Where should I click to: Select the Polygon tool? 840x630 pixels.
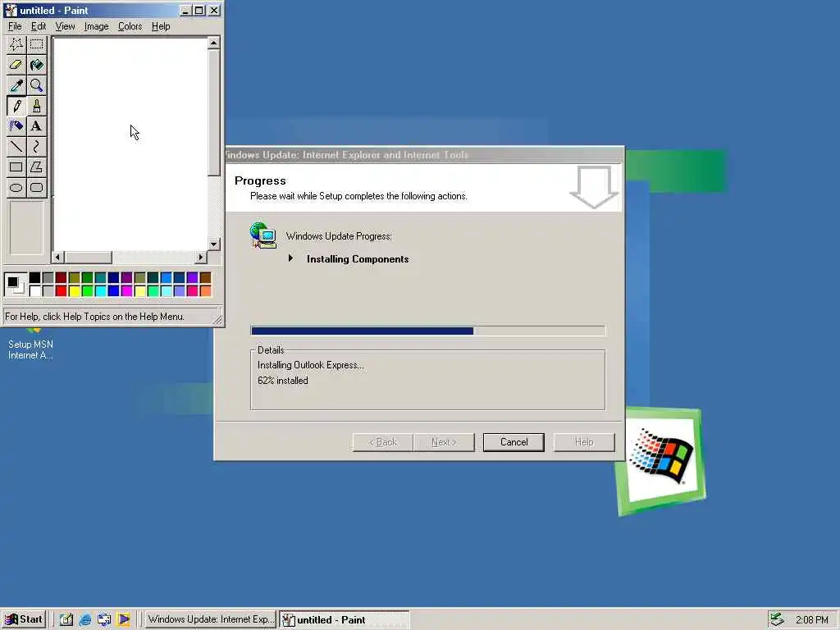tap(36, 167)
